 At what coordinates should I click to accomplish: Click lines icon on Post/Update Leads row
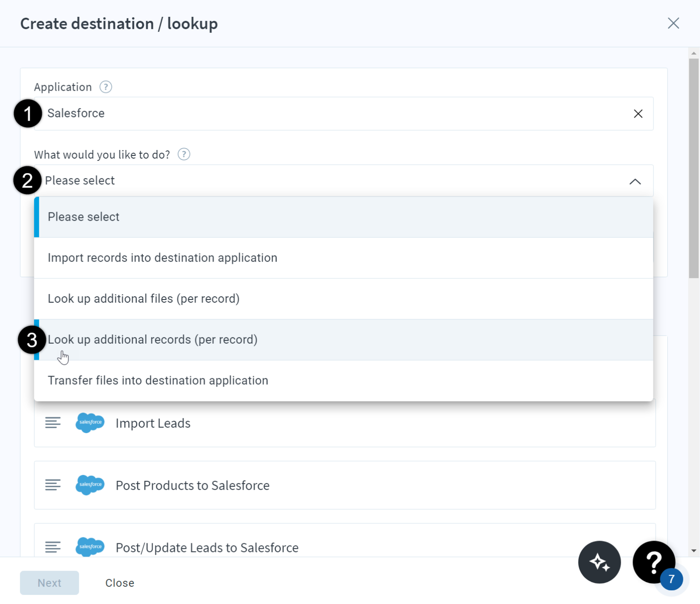point(53,547)
